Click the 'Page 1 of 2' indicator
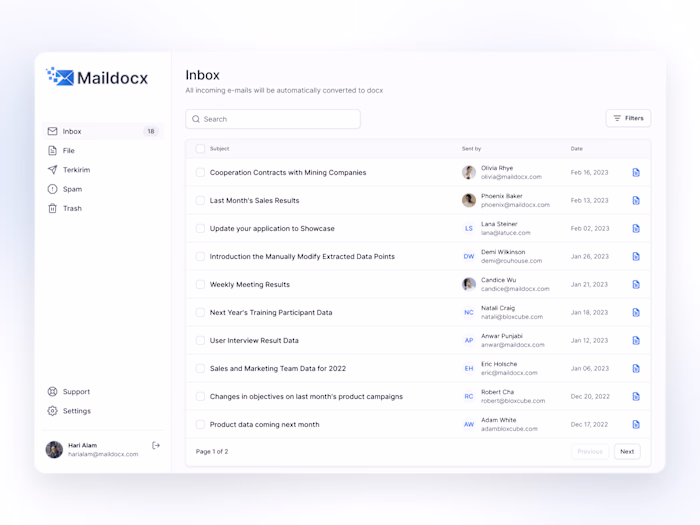 (212, 451)
